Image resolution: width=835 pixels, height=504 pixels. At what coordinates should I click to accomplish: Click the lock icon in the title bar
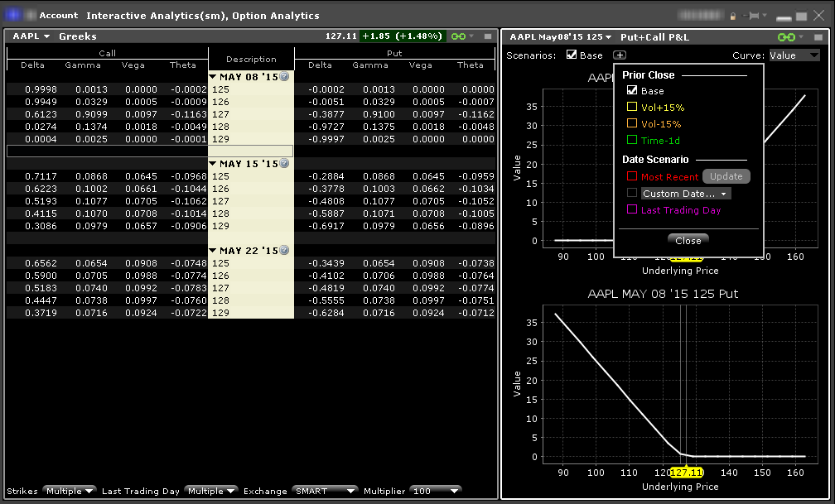[x=732, y=16]
